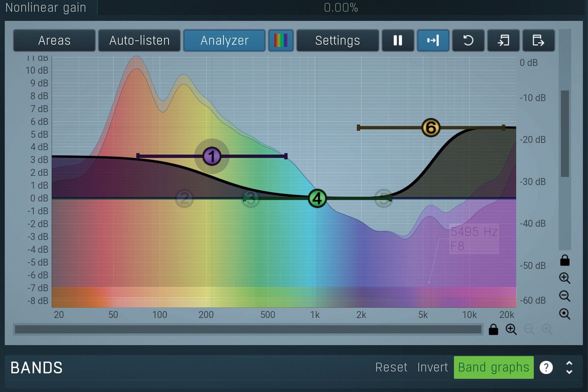This screenshot has height=392, width=588.
Task: Disable the Band graphs toggle
Action: 493,367
